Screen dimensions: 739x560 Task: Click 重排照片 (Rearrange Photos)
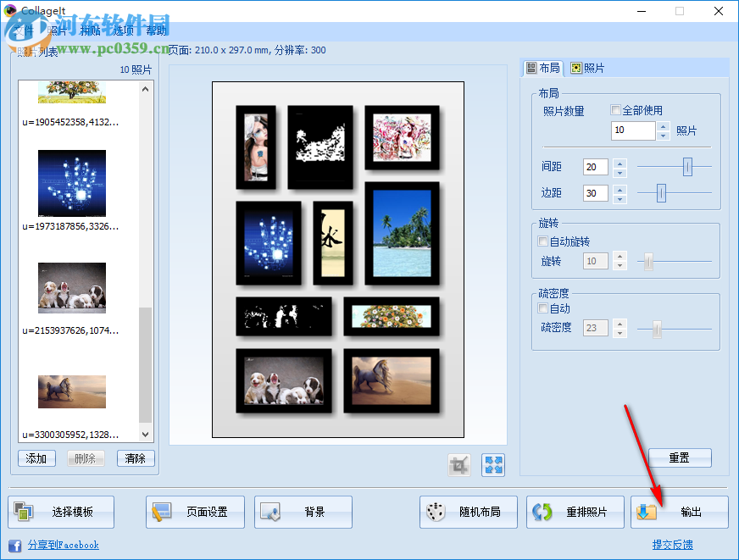575,512
